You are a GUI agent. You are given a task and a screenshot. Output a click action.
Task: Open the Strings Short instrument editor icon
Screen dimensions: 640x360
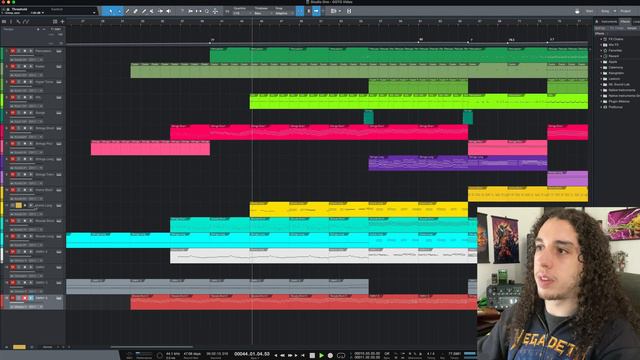pyautogui.click(x=59, y=128)
